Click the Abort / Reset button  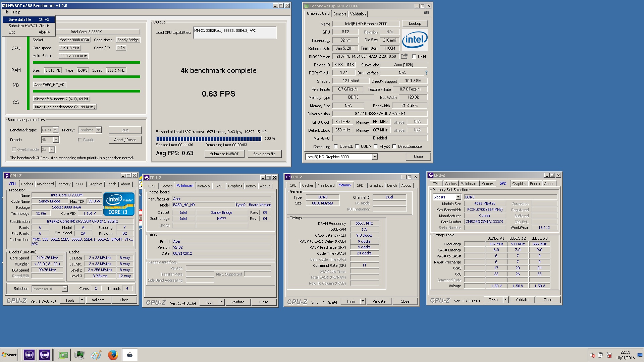[125, 140]
